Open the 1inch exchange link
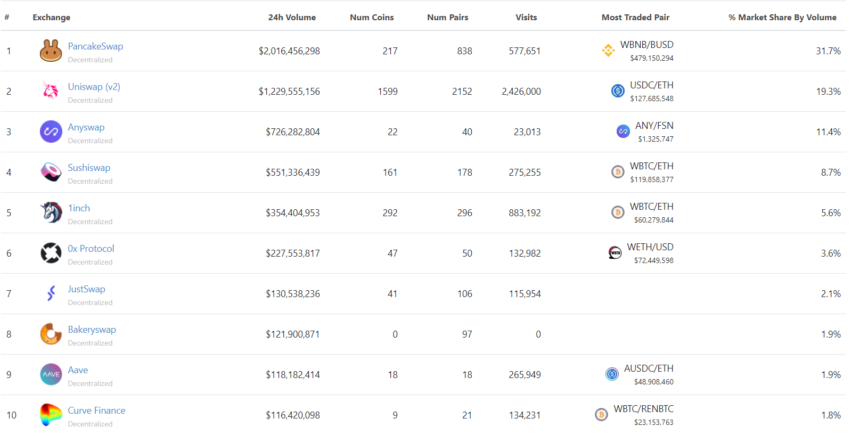 [x=79, y=208]
